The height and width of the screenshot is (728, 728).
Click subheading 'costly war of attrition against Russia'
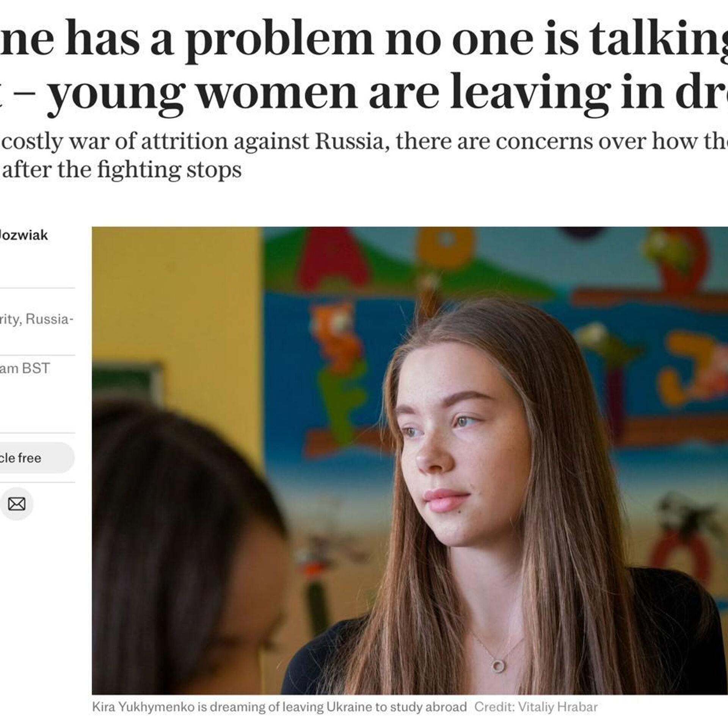tap(196, 142)
